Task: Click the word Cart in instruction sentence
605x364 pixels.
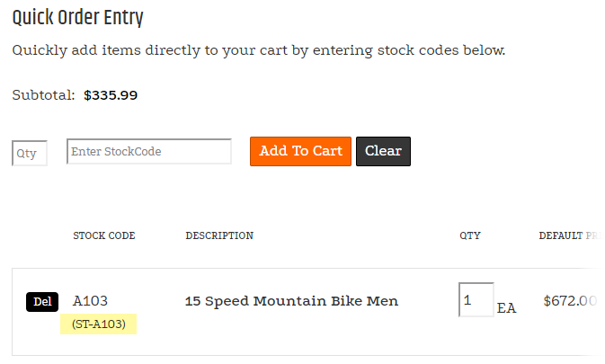Action: pyautogui.click(x=270, y=50)
